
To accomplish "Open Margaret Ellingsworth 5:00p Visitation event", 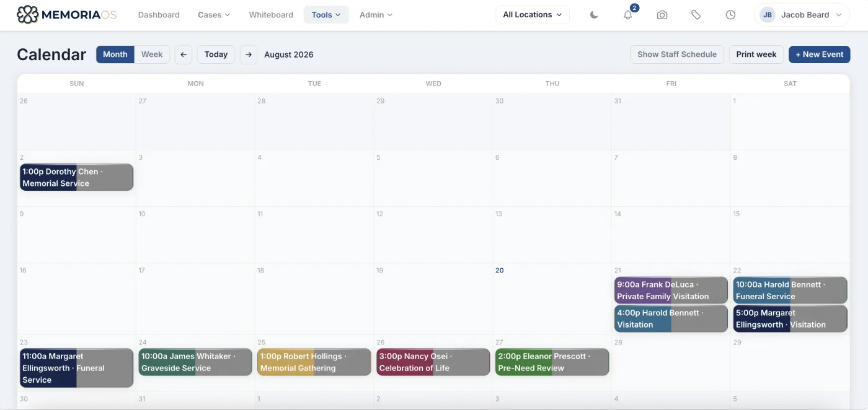I will click(790, 319).
